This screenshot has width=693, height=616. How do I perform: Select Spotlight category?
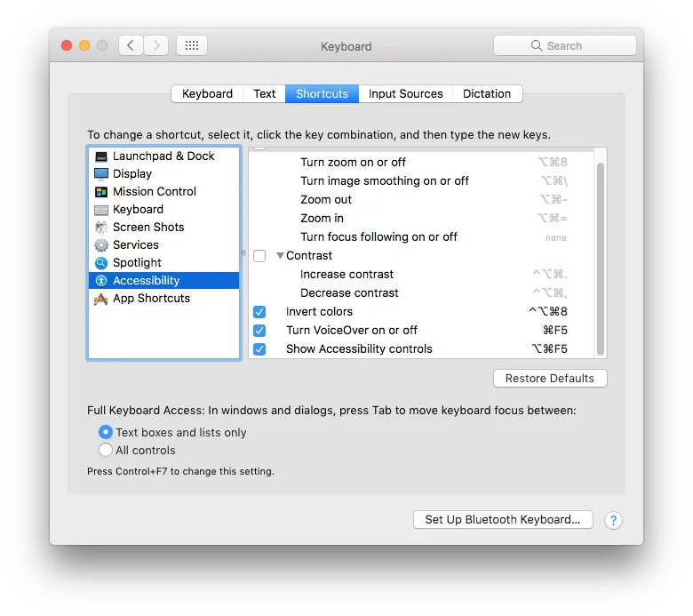[x=164, y=263]
